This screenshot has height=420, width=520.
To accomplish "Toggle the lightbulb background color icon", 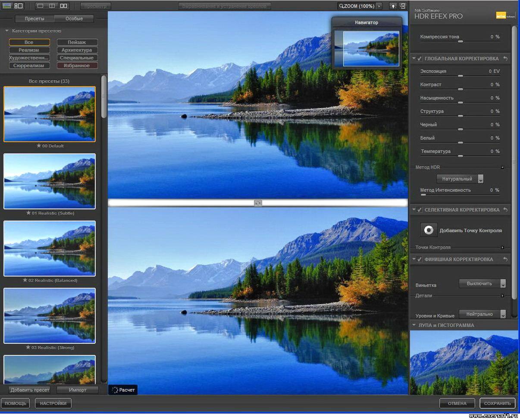I will pos(393,6).
